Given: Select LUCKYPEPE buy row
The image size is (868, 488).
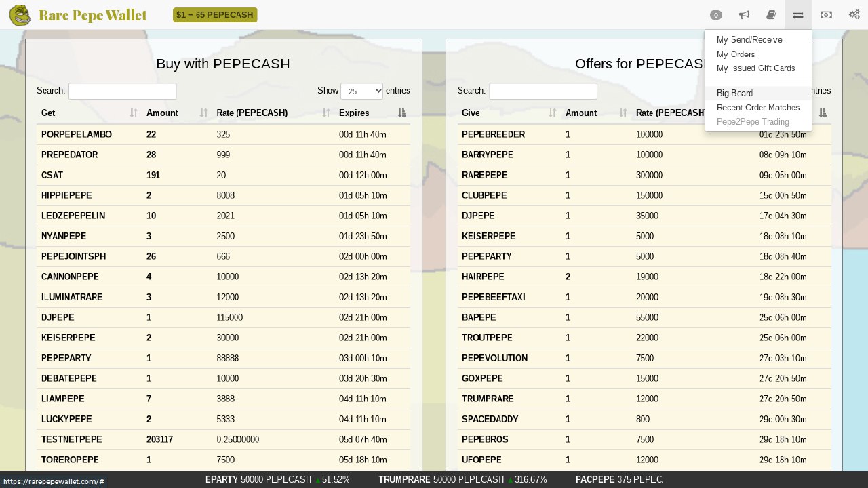Looking at the screenshot, I should point(223,419).
